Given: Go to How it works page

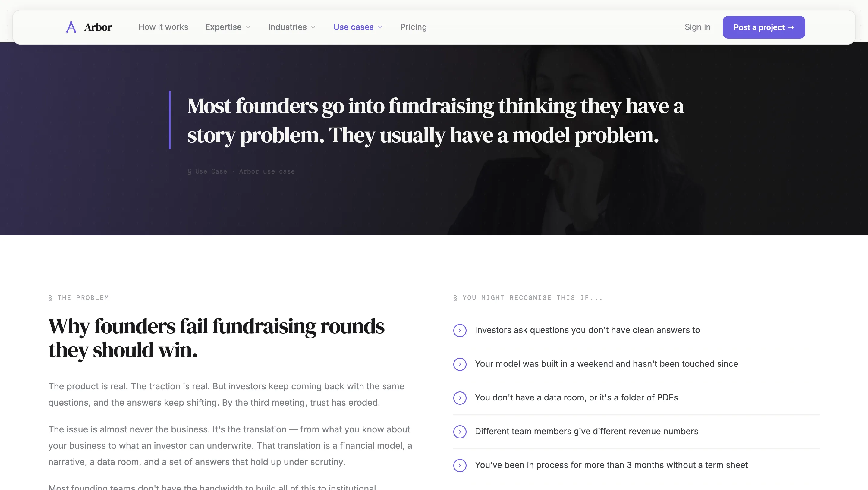Looking at the screenshot, I should point(163,27).
